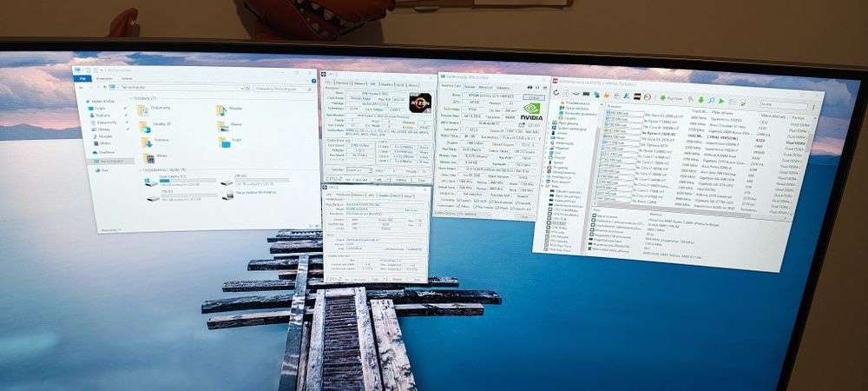The image size is (868, 391).
Task: Select the Dokumenty folder icon in Foldery
Action: pyautogui.click(x=143, y=110)
